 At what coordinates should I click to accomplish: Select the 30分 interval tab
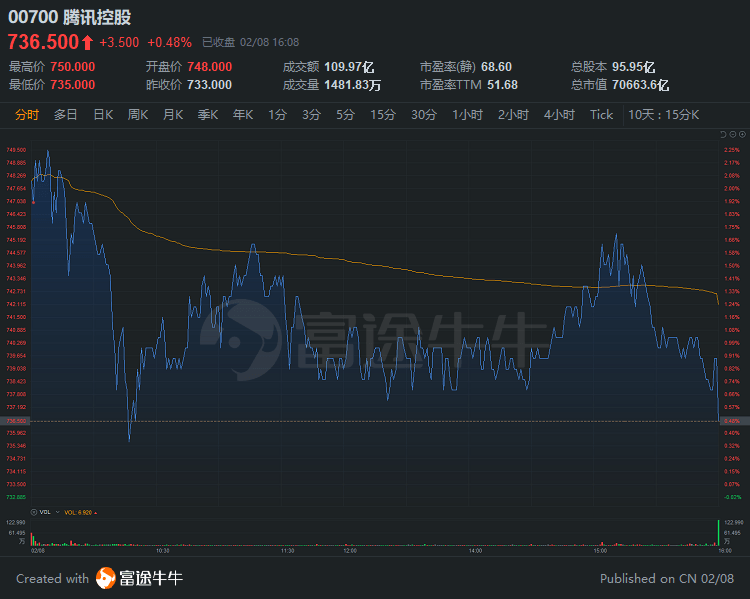pyautogui.click(x=424, y=115)
